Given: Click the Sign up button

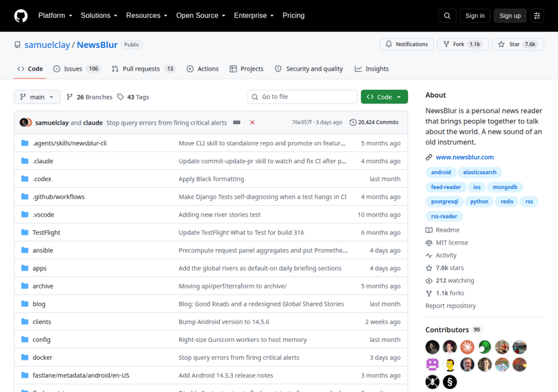Looking at the screenshot, I should pos(510,16).
